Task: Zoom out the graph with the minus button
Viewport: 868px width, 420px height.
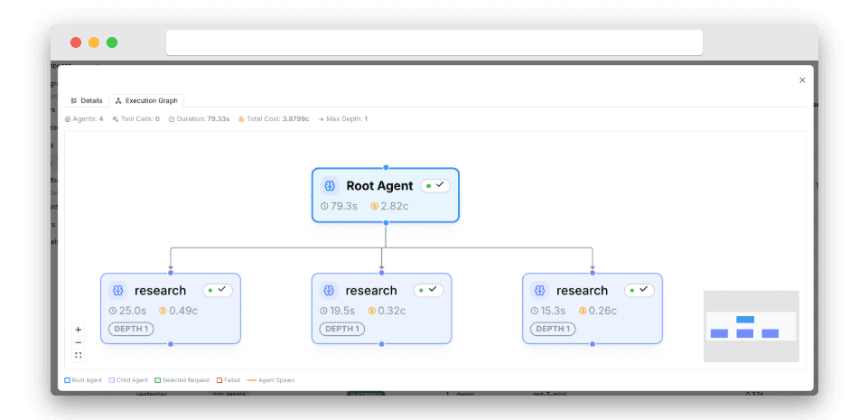Action: pyautogui.click(x=78, y=342)
